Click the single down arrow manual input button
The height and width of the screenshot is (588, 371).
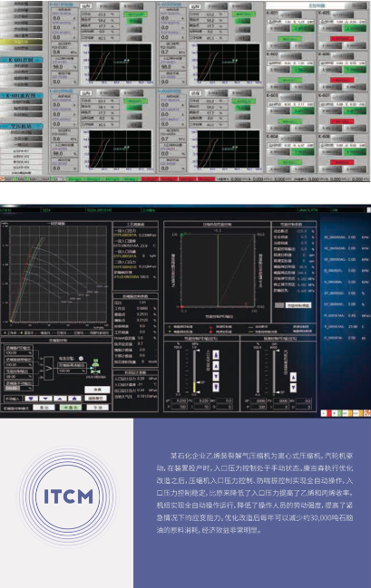tap(45, 399)
